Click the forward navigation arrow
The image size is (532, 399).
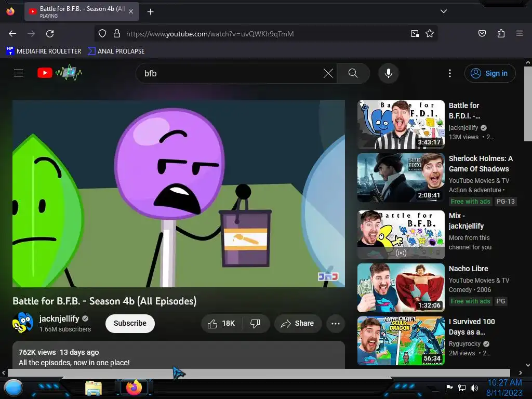(31, 34)
